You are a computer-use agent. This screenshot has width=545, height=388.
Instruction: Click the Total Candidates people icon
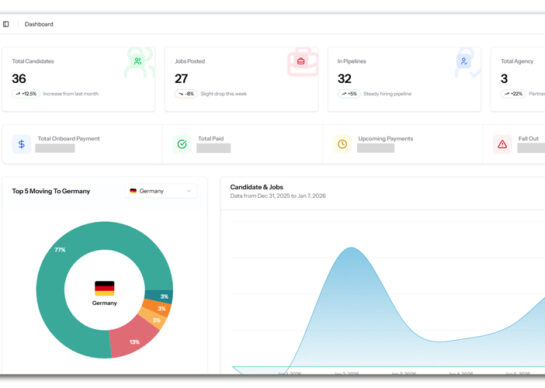point(138,61)
